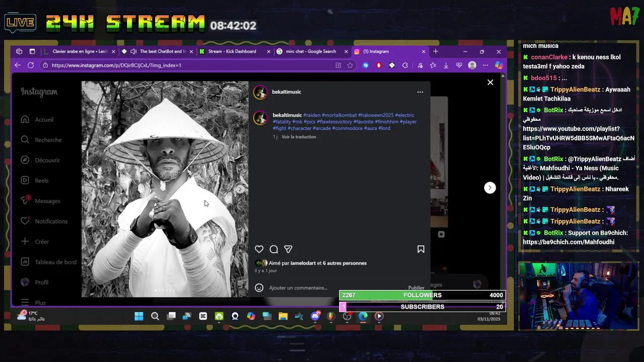Viewport: 644px width, 362px height.
Task: Open Profil in the sidebar
Action: coord(35,282)
